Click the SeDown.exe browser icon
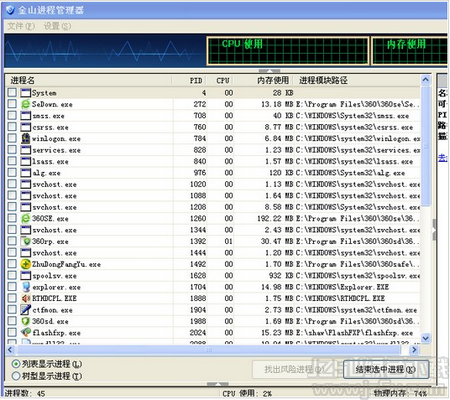The image size is (450, 400). point(26,104)
